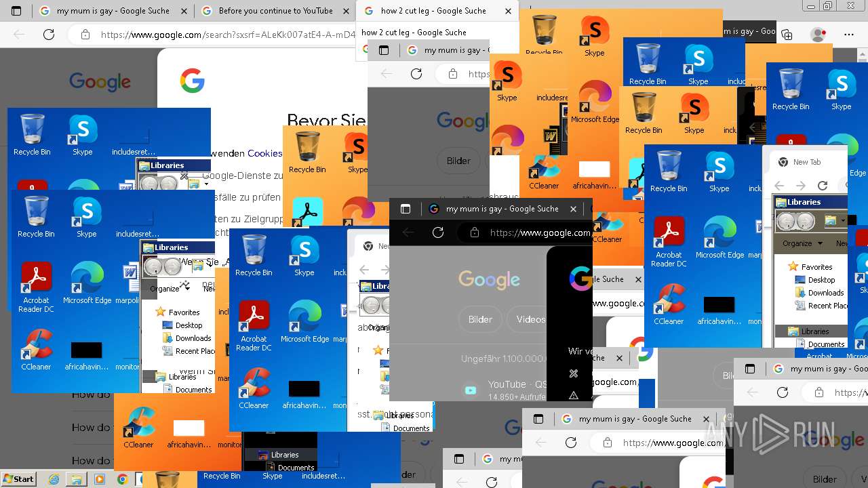Click explorer back button under Chrome New Tab window

pyautogui.click(x=786, y=221)
